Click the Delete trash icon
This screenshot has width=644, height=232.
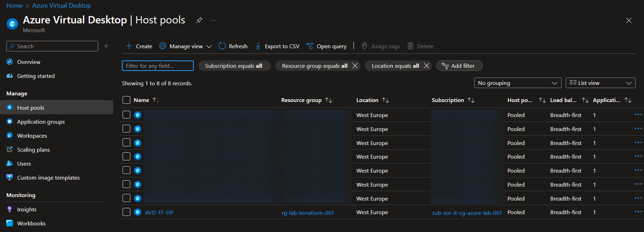click(410, 46)
